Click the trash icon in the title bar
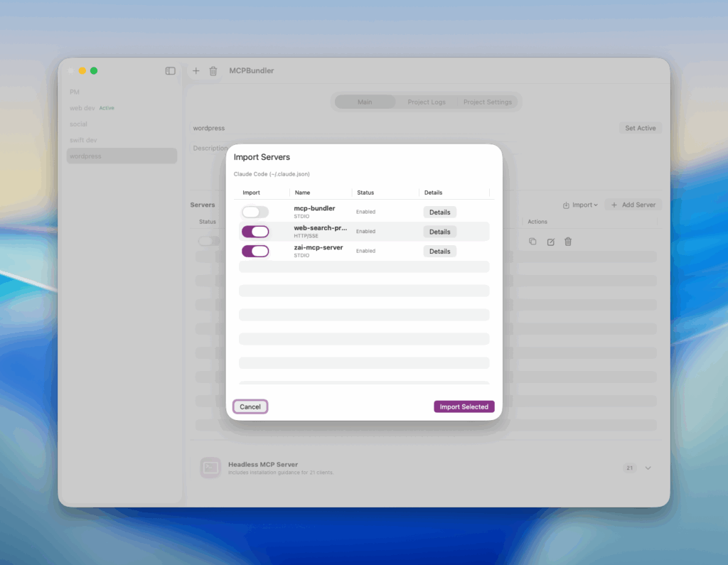The image size is (728, 565). tap(213, 71)
